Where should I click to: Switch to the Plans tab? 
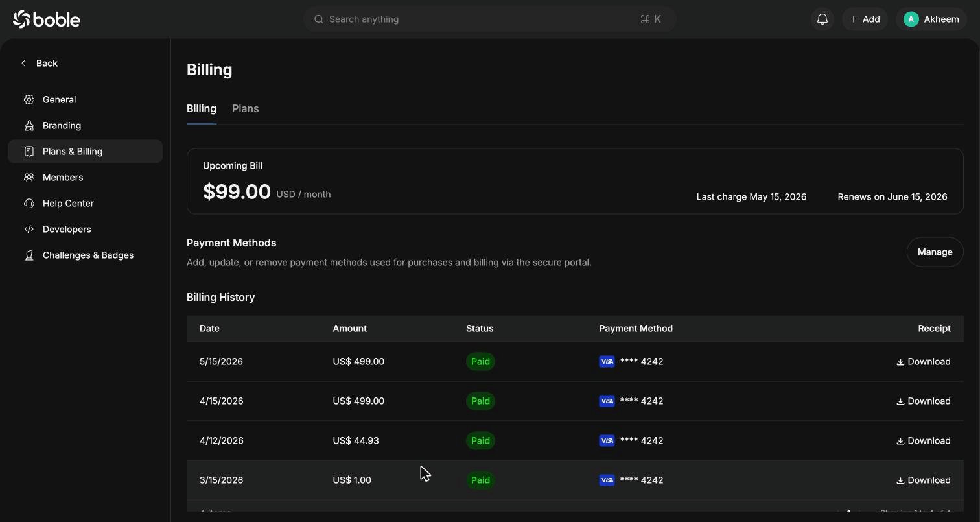click(246, 108)
